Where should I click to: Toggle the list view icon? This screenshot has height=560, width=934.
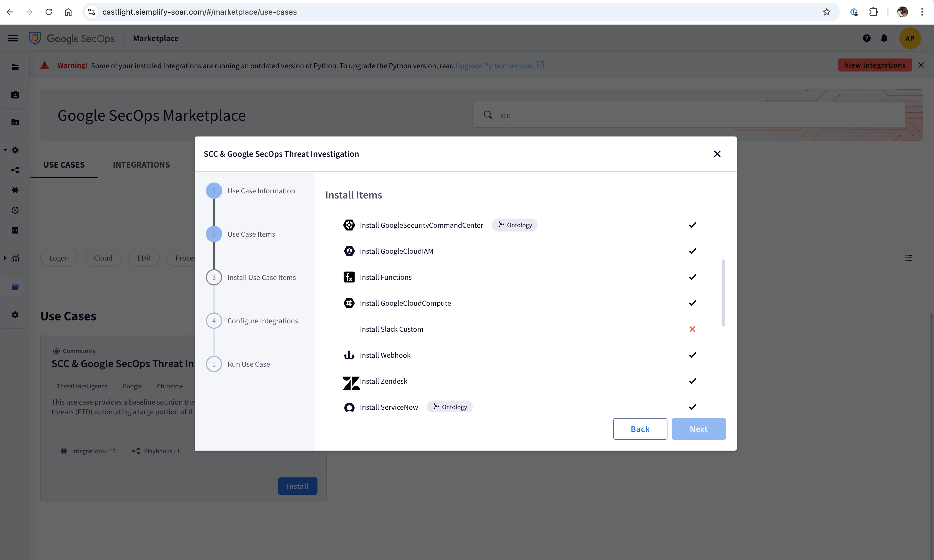click(x=908, y=258)
